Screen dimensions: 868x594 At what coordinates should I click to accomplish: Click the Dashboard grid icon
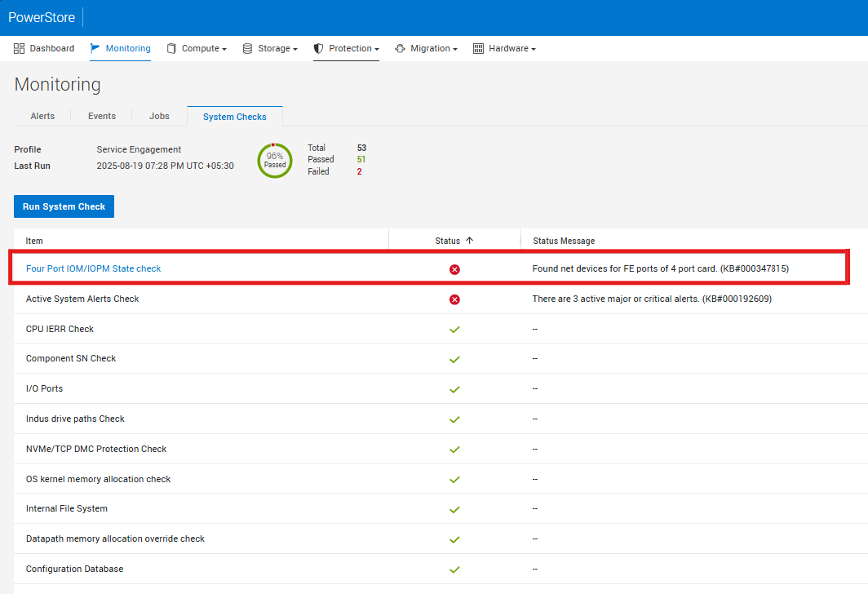pyautogui.click(x=19, y=48)
